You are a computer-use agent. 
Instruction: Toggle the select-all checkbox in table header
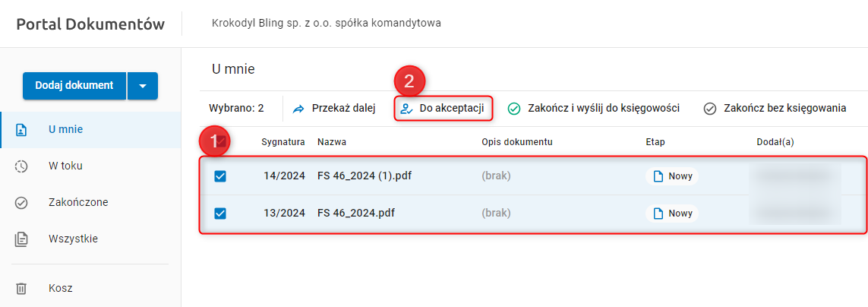pos(222,141)
